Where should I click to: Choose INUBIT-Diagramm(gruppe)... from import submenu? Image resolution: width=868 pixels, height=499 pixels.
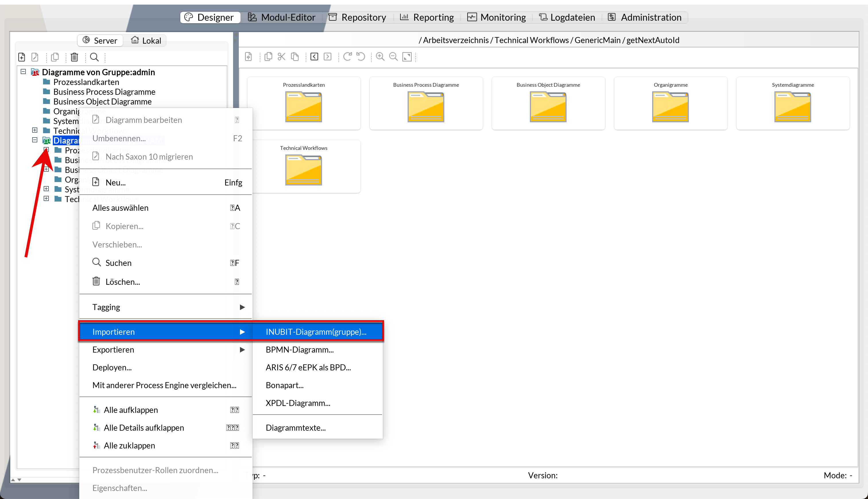coord(316,332)
